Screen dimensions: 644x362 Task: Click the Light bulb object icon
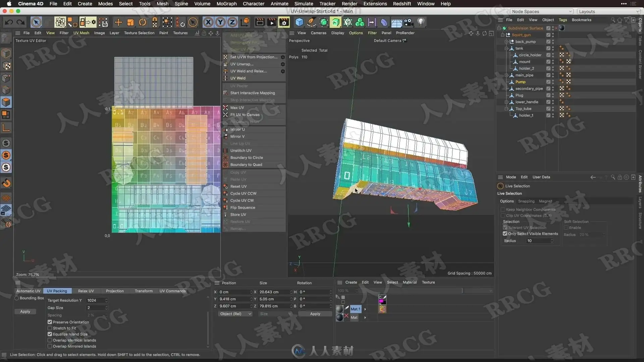421,22
